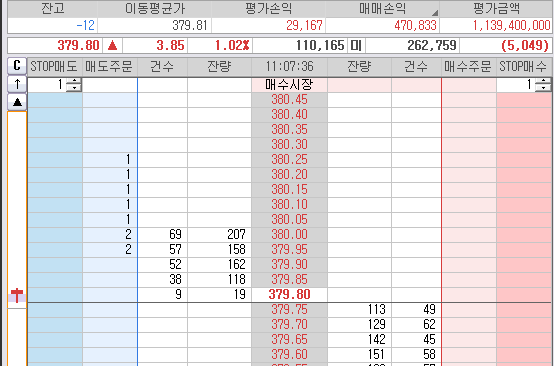Click sell order cell at 380.25
Viewport: 554px width, 366px height.
tap(110, 160)
